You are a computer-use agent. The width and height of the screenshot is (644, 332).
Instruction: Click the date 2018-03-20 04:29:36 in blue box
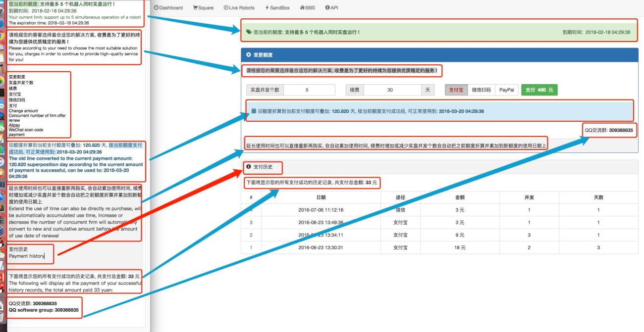461,111
